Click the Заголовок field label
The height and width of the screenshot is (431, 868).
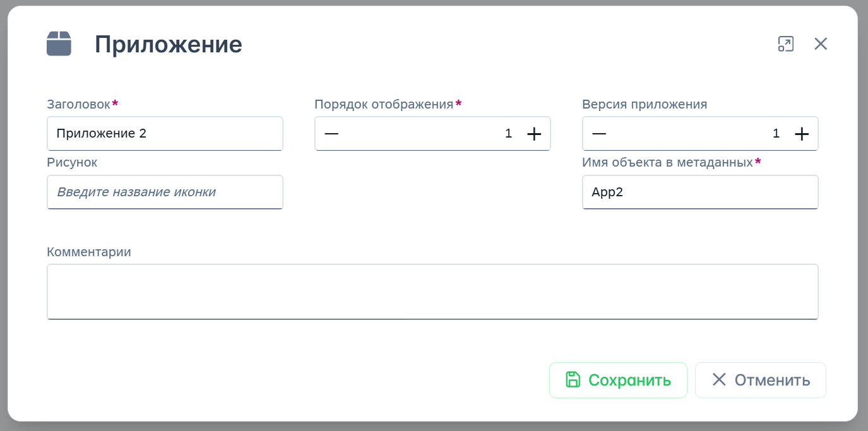(78, 104)
